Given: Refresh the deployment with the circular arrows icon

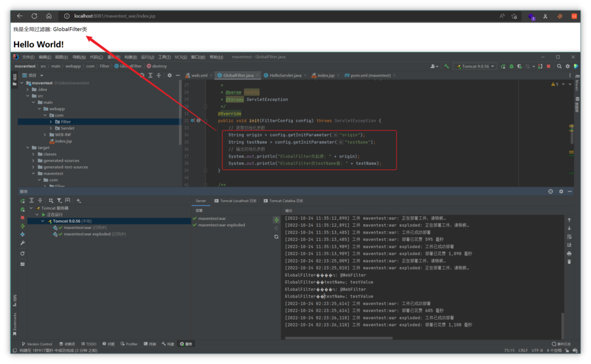Looking at the screenshot, I should (x=276, y=237).
